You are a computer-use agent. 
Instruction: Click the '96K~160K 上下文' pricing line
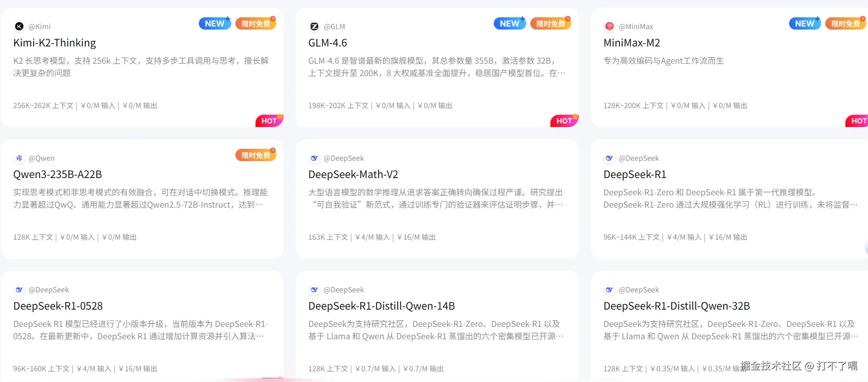[x=85, y=369]
